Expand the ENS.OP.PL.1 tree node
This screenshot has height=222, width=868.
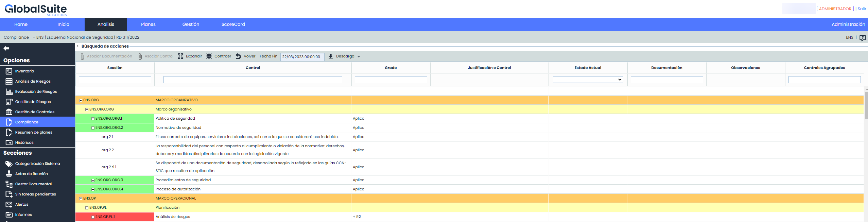93,217
